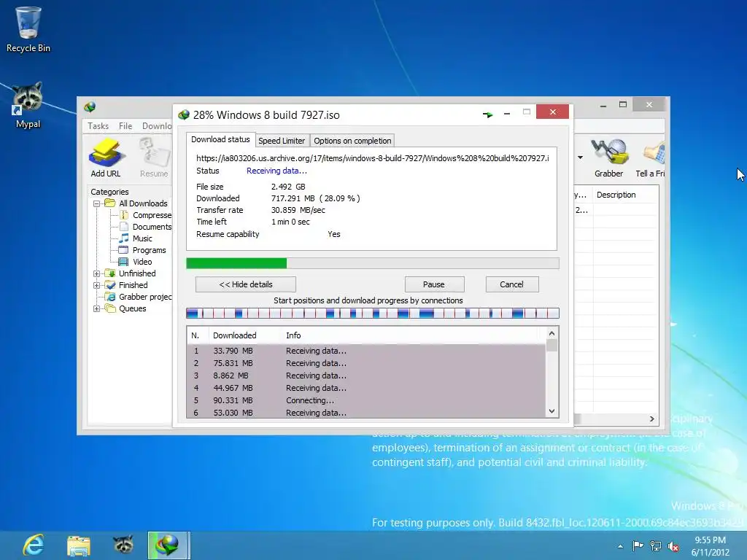Viewport: 747px width, 560px height.
Task: Open File Explorer from the taskbar
Action: pyautogui.click(x=79, y=545)
